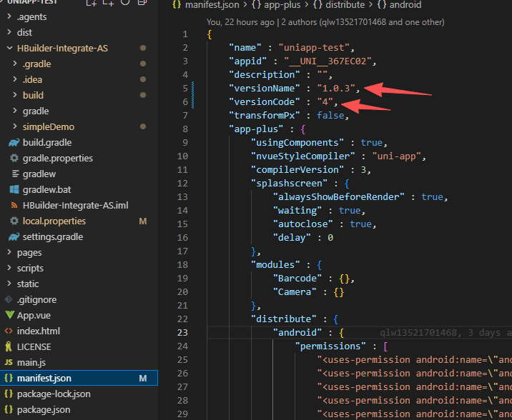Click the ribbon icon of LICENSE
The width and height of the screenshot is (512, 420).
(9, 346)
